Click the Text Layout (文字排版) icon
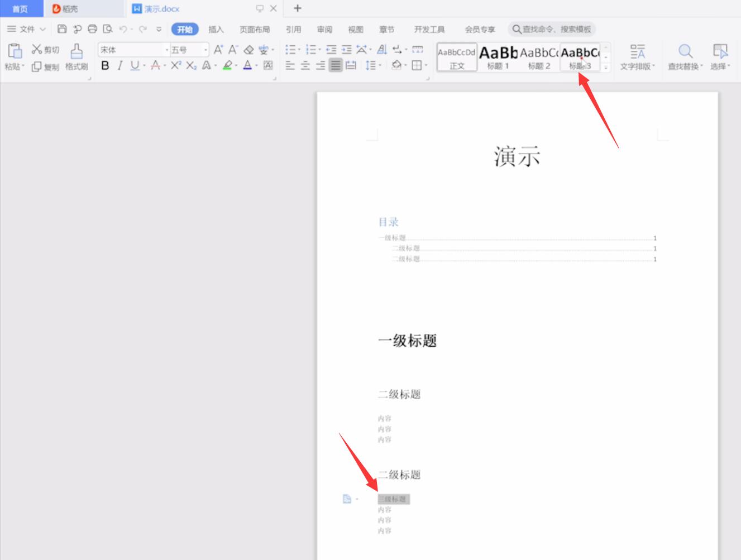741x560 pixels. [638, 51]
